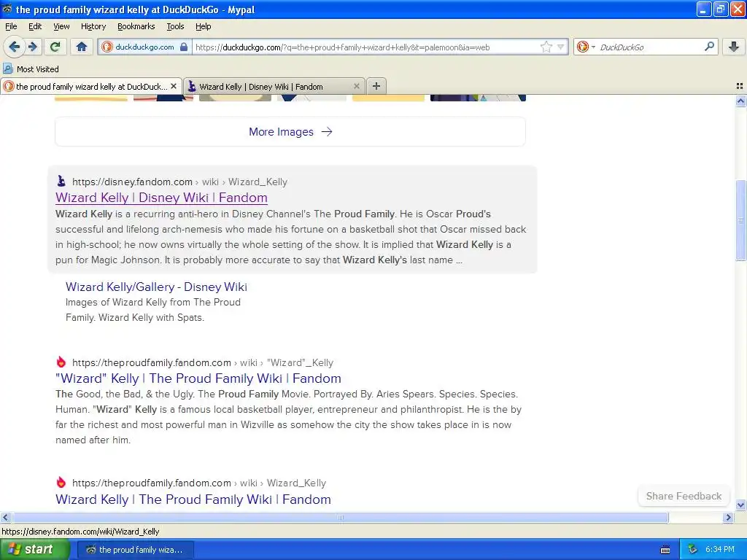Image resolution: width=747 pixels, height=560 pixels.
Task: Open the Most Visited bookmarks folder
Action: click(31, 69)
